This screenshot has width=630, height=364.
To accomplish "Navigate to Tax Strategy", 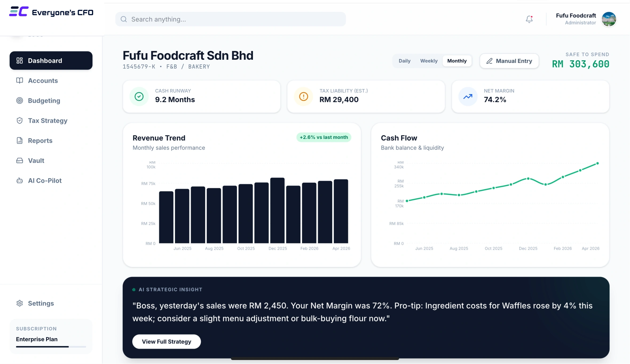I will 51,121.
